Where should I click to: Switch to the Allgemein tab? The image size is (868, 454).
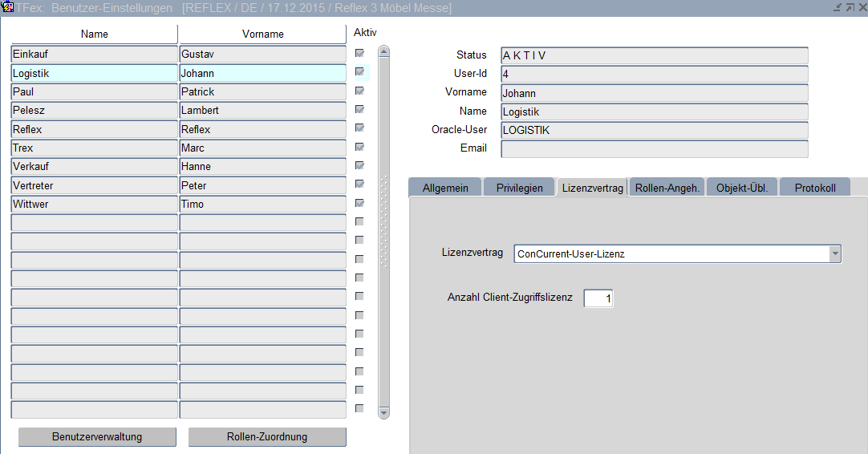pos(444,188)
